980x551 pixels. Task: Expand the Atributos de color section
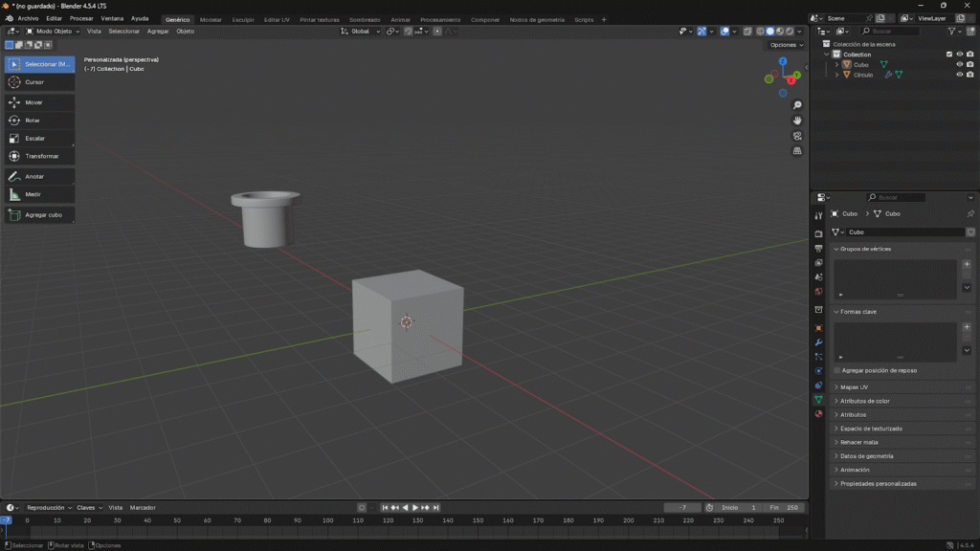point(864,401)
